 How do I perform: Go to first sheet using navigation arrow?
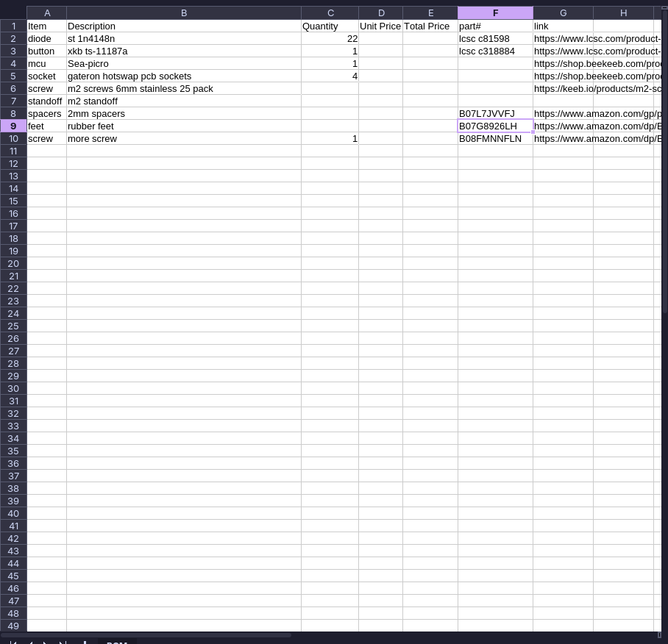[13, 643]
